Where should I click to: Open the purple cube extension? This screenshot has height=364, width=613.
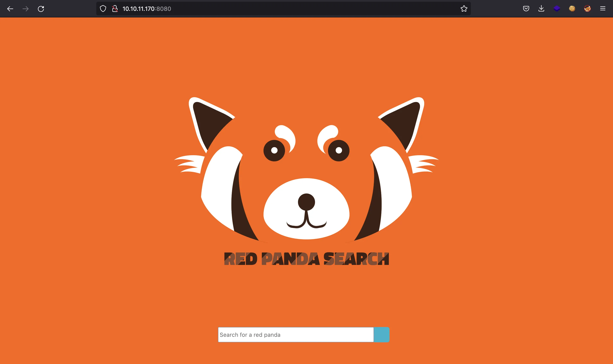(x=557, y=9)
